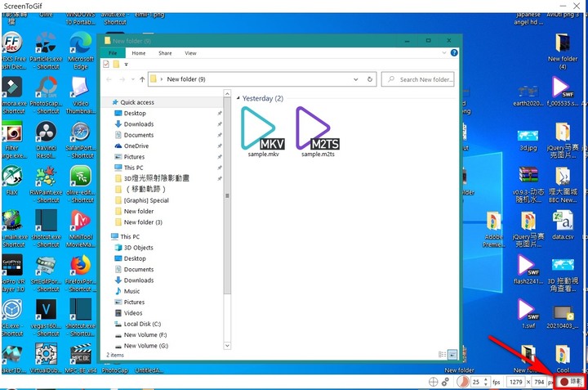
Task: Click the Search New folder box
Action: pyautogui.click(x=418, y=79)
